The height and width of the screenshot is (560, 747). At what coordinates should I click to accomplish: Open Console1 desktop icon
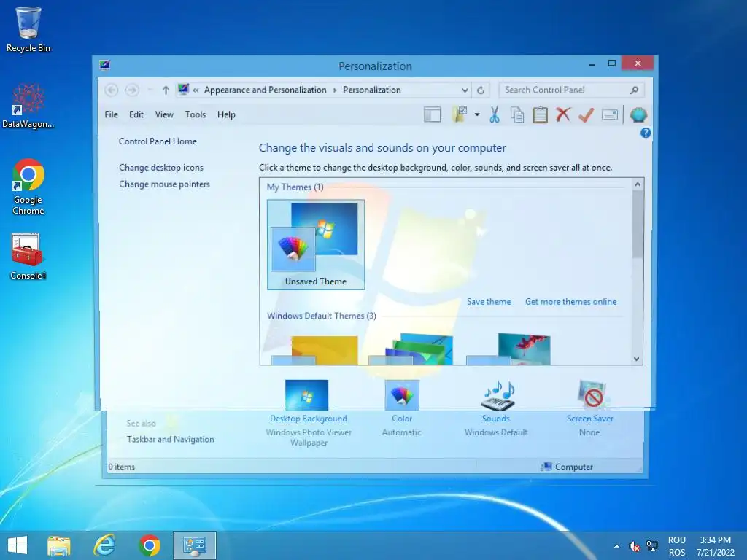coord(28,256)
